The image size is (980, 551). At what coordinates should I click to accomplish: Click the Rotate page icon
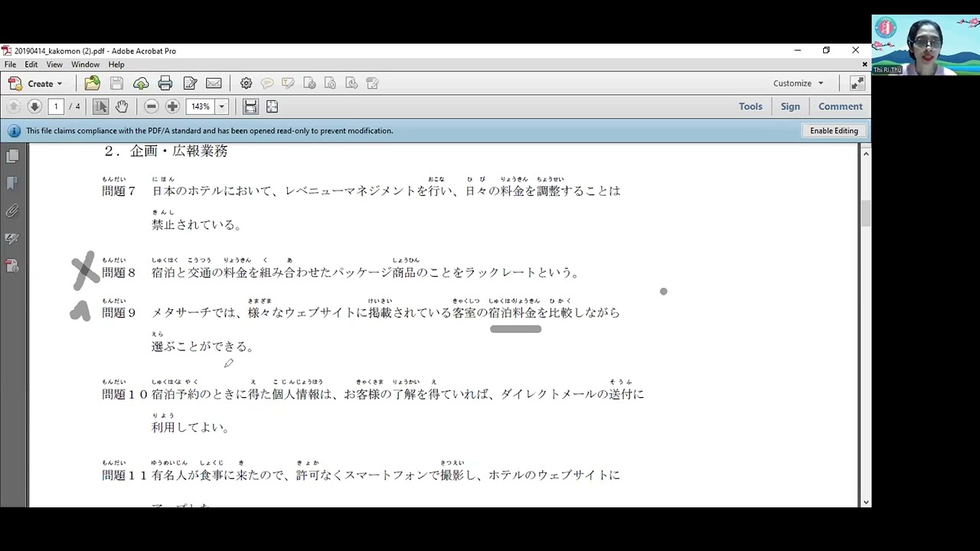click(x=330, y=83)
